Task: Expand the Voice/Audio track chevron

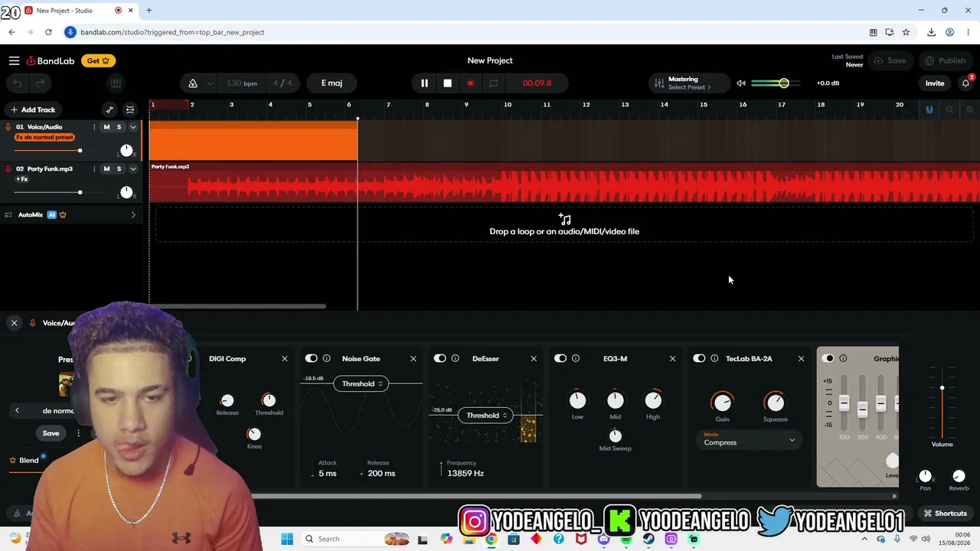Action: [x=132, y=127]
